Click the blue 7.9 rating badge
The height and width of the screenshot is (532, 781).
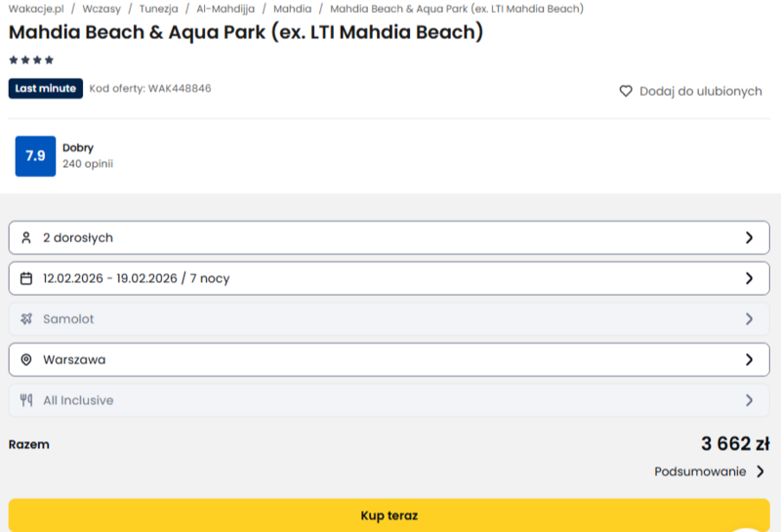(x=35, y=156)
